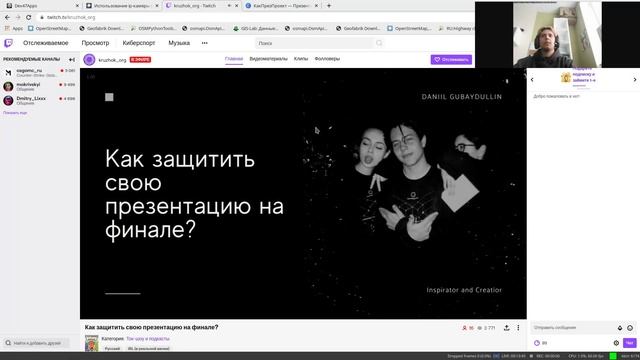
Task: Click next arrow in chat gift banner
Action: 635,80
